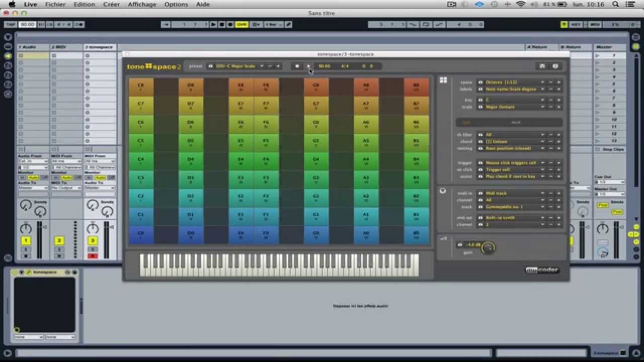This screenshot has height=362, width=644.
Task: Click track 1 volume pan knob
Action: click(26, 229)
